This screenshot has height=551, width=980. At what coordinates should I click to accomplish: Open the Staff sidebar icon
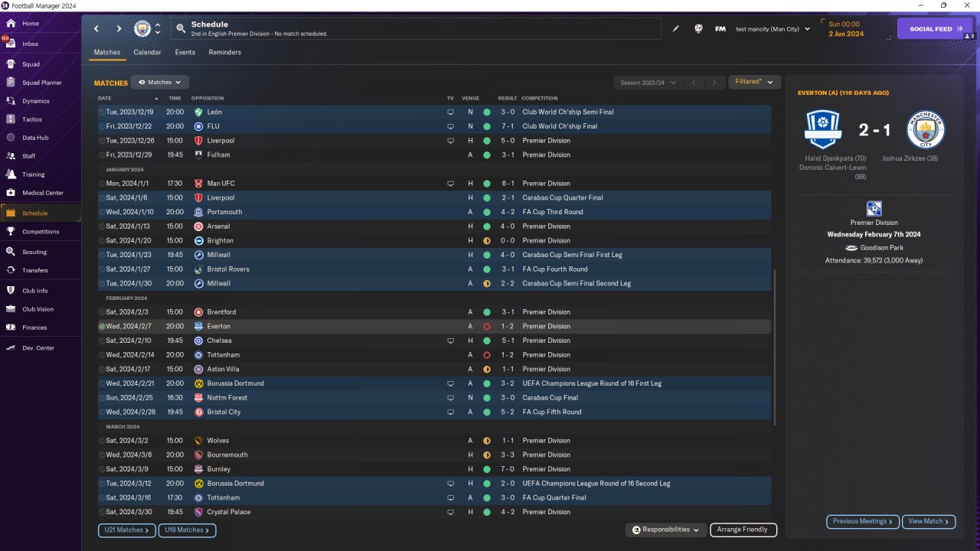(x=11, y=155)
